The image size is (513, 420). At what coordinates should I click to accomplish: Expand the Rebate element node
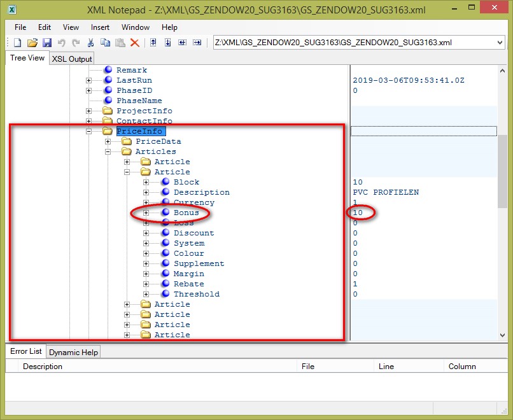pos(146,284)
